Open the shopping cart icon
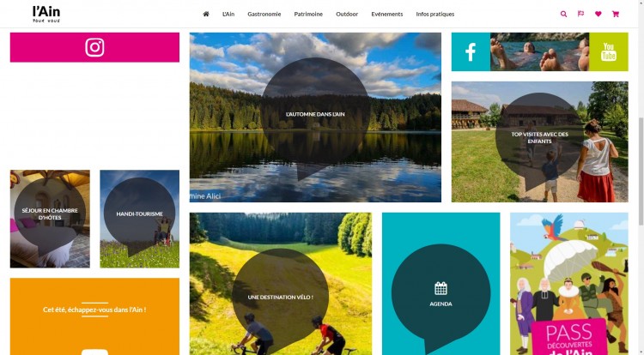 point(616,14)
